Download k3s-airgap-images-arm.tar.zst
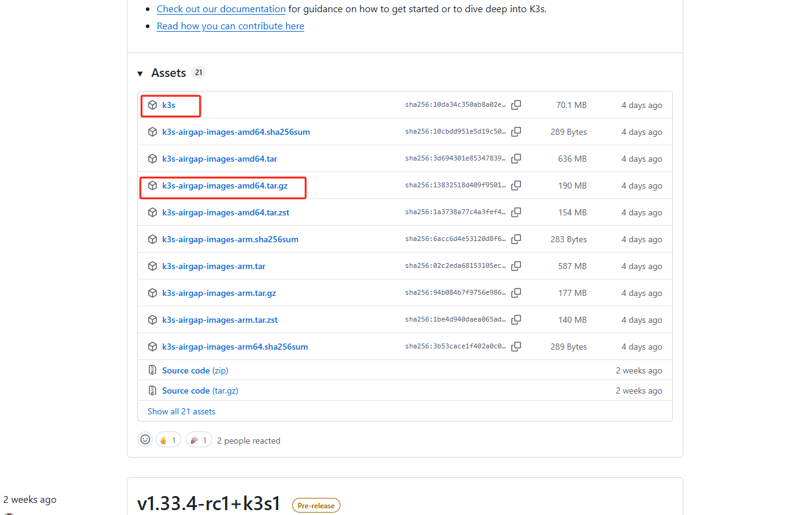The height and width of the screenshot is (515, 812). 220,320
